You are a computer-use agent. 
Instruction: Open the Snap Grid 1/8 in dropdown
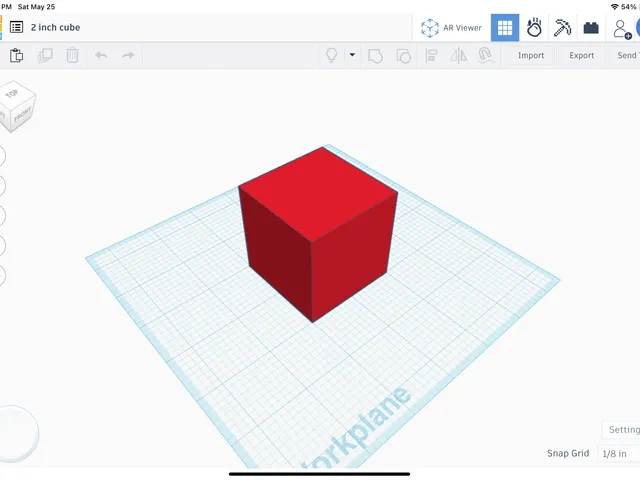[x=618, y=453]
